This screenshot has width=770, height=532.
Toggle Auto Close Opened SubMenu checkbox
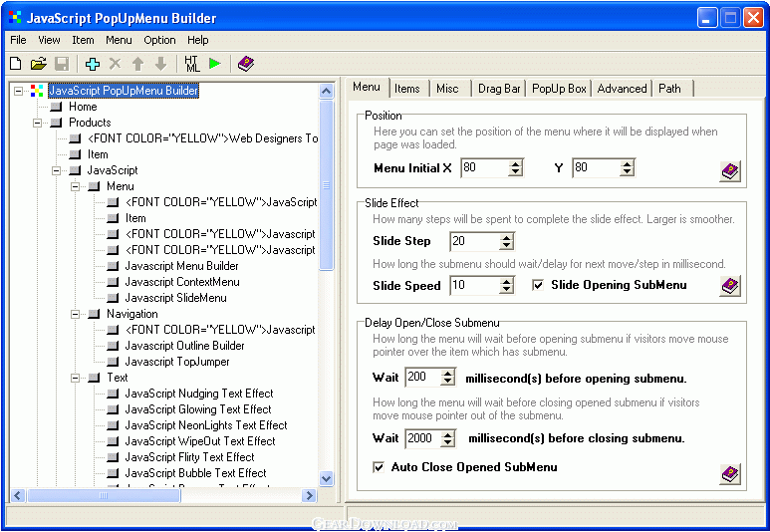tap(379, 467)
